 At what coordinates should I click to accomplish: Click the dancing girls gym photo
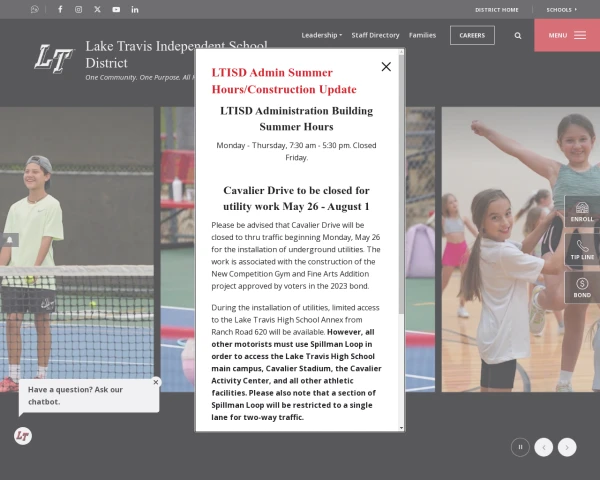point(521,249)
